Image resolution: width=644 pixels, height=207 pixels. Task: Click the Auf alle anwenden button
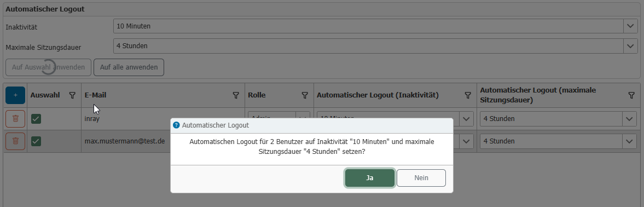[129, 67]
